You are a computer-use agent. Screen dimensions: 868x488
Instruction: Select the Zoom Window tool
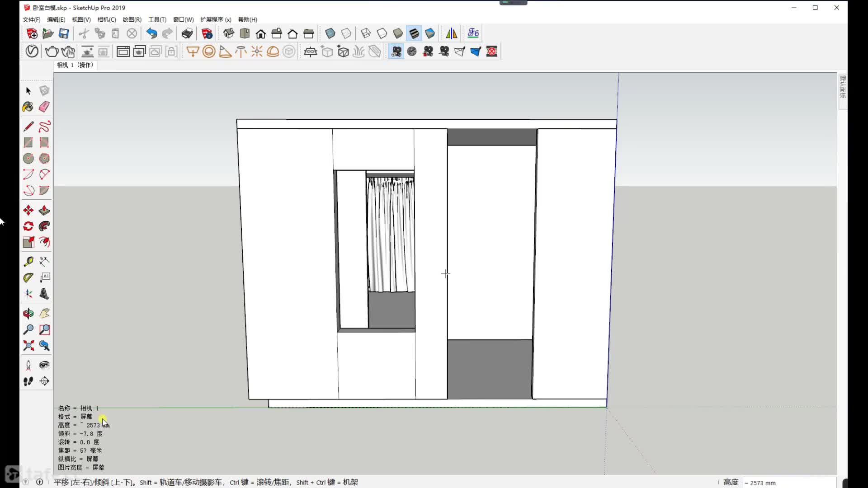click(44, 330)
